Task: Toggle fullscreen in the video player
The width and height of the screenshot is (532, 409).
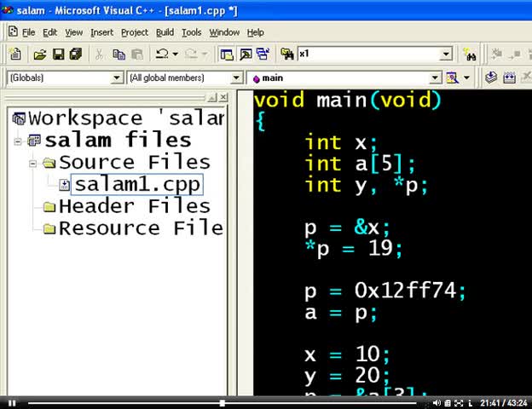Action: [x=459, y=403]
